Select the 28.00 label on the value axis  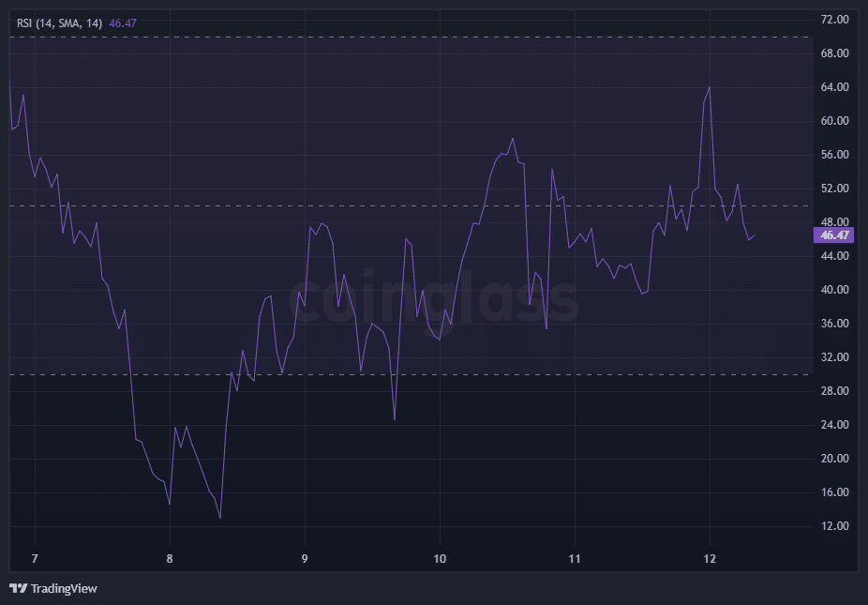pos(833,391)
